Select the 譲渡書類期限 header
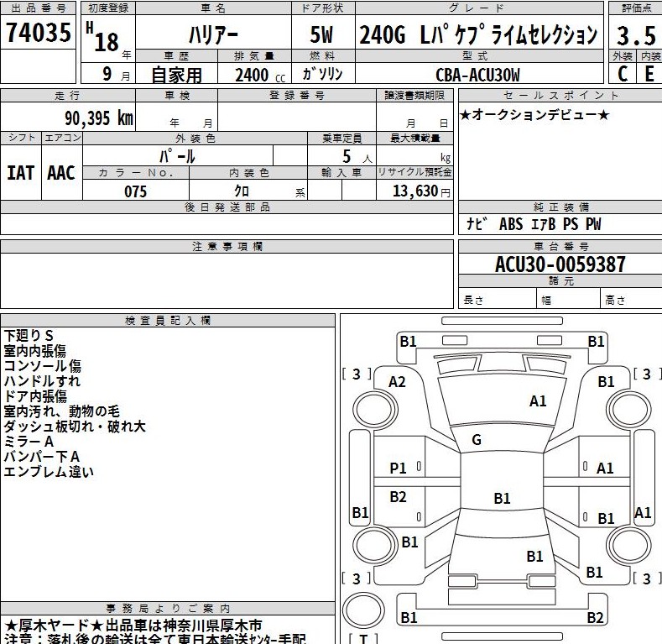This screenshot has width=662, height=644. tap(414, 96)
